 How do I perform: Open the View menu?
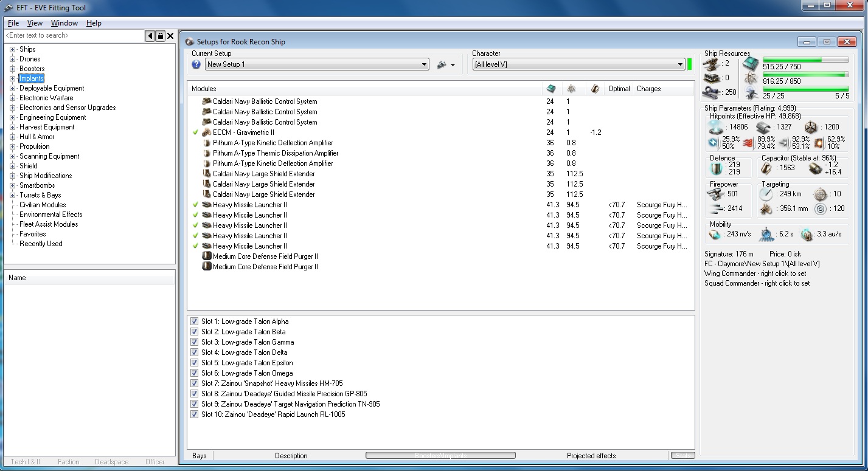point(35,23)
